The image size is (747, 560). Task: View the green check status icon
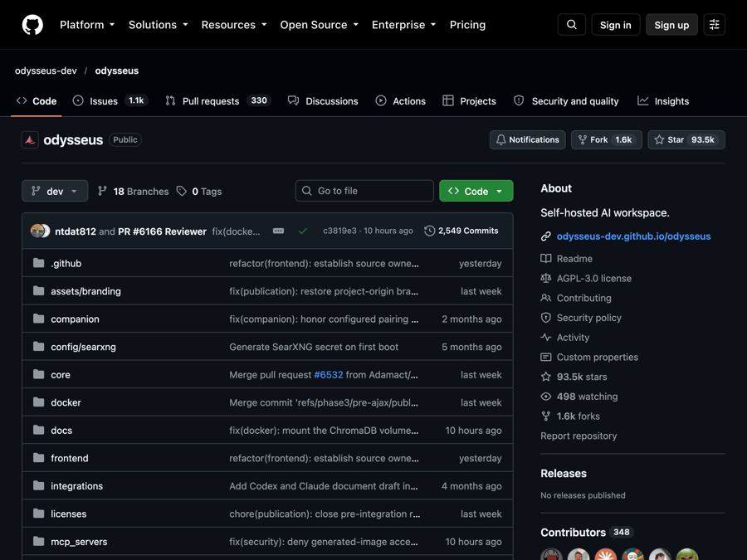[302, 231]
